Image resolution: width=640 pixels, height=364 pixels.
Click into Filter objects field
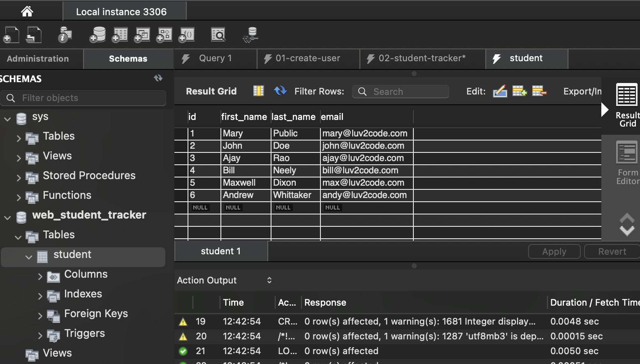tap(83, 98)
